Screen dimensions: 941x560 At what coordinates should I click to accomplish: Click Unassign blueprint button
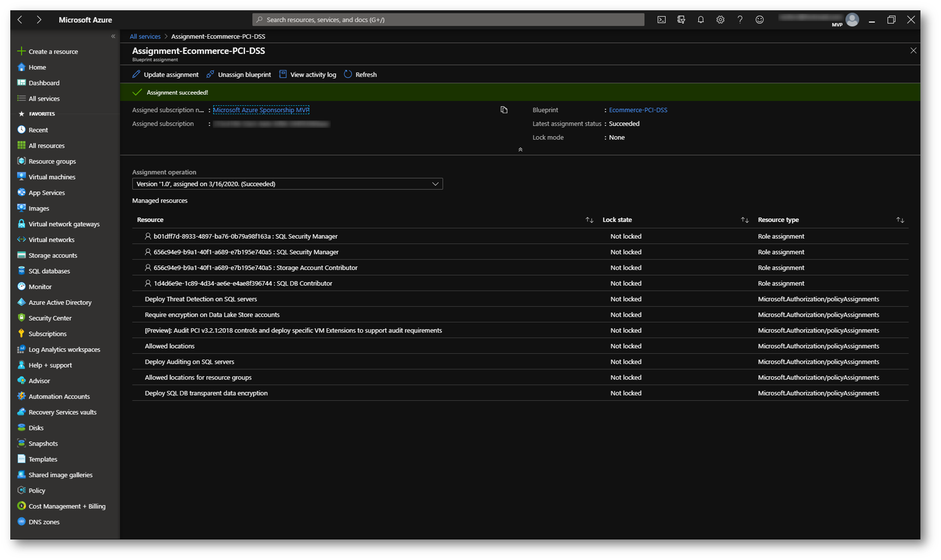tap(239, 74)
